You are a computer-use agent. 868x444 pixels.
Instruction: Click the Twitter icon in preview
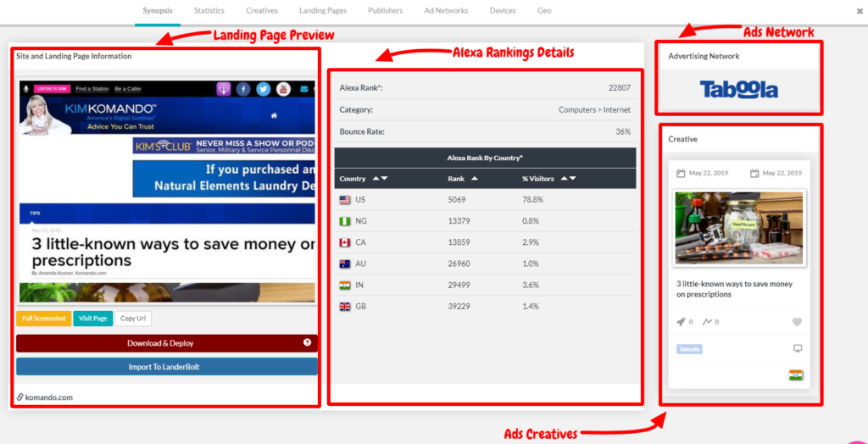coord(264,89)
